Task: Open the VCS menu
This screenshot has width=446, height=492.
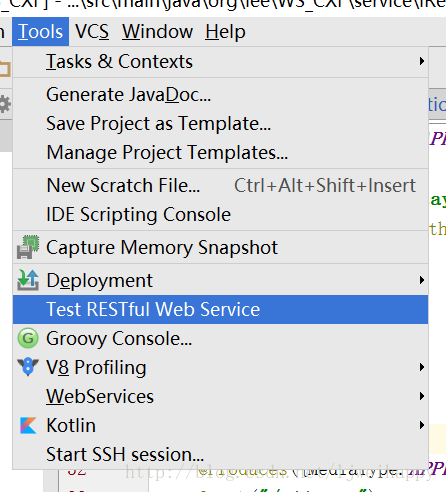Action: click(92, 32)
